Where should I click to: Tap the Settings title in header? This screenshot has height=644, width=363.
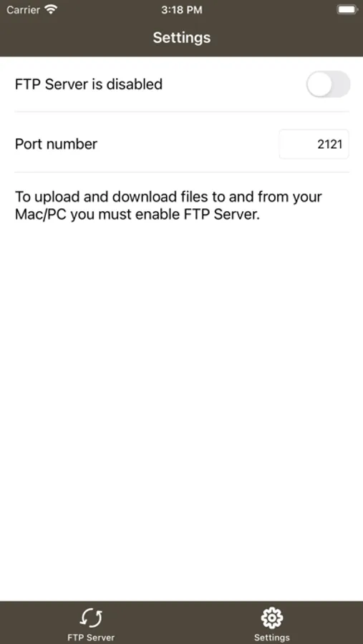182,38
